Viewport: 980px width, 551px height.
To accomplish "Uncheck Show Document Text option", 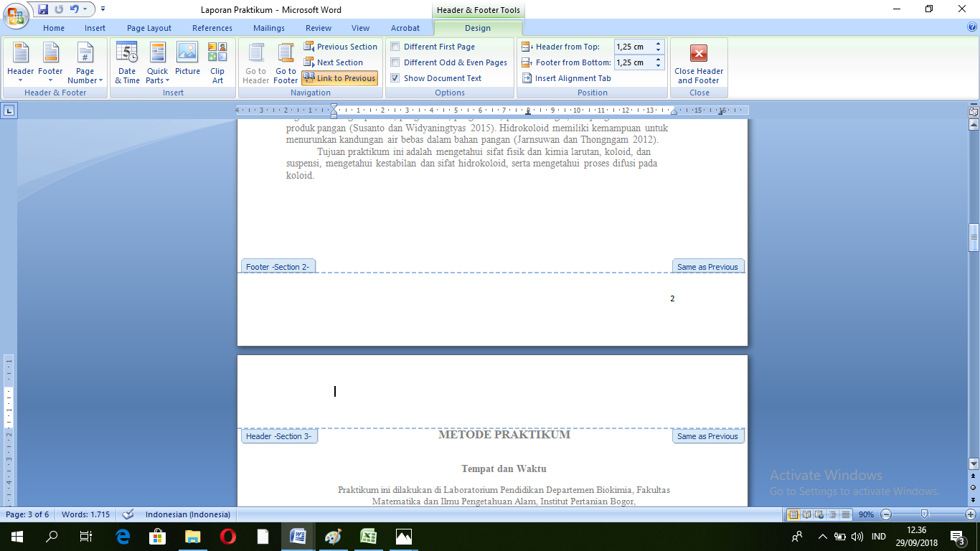I will (395, 78).
